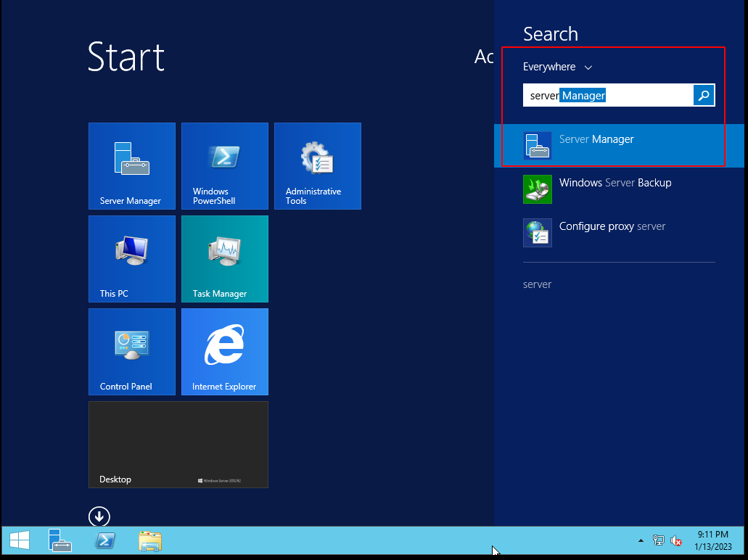Viewport: 748px width, 560px height.
Task: Open the network status tray icon
Action: click(x=658, y=540)
